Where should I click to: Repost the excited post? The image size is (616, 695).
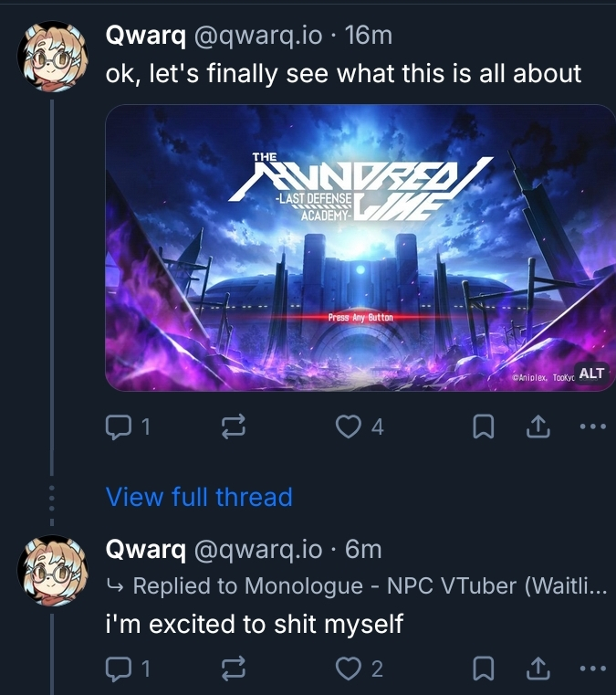point(231,669)
